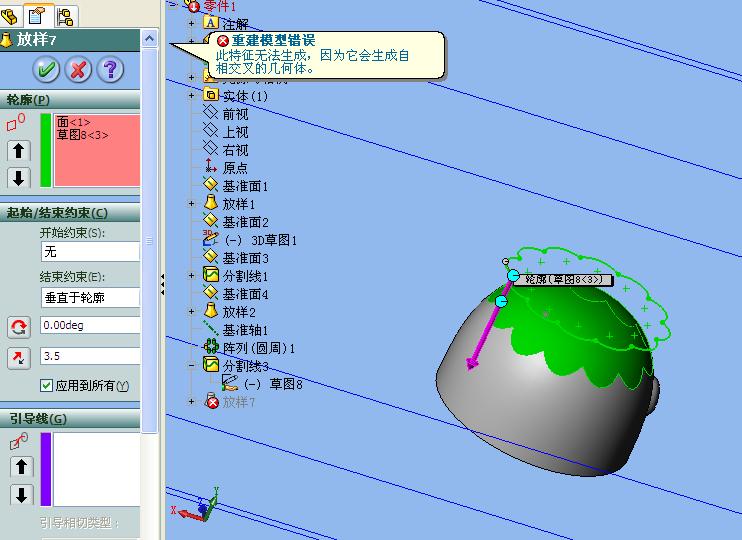Click the PropertyManager vertical scrollbar
The image size is (742, 540).
coord(150,239)
